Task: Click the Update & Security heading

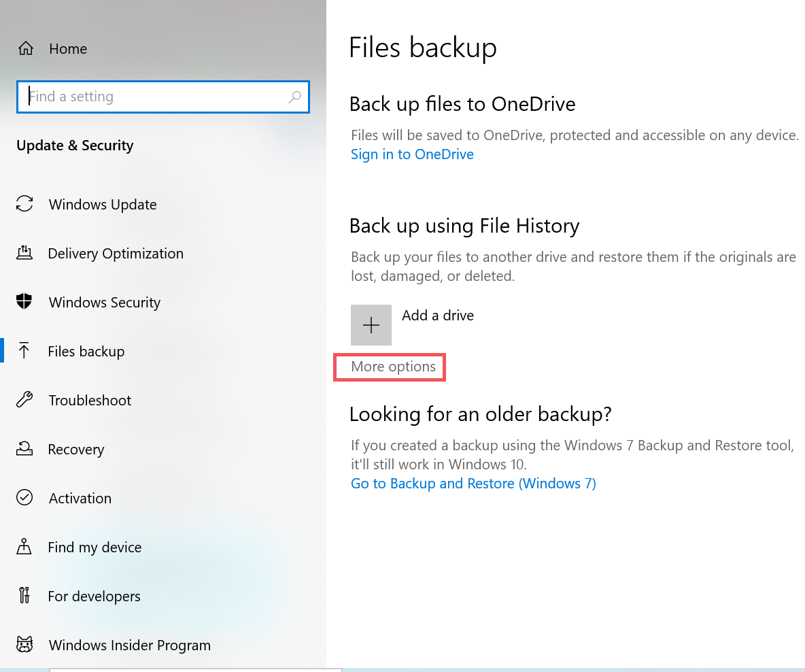Action: 75,146
